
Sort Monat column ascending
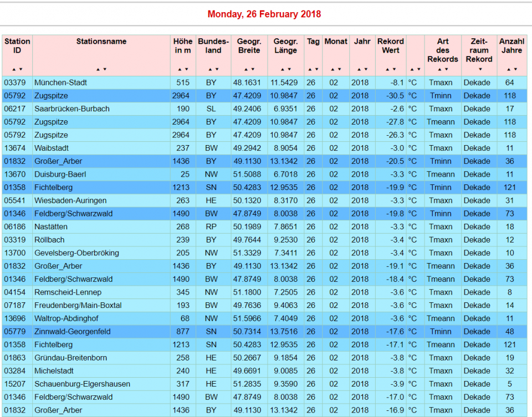332,69
